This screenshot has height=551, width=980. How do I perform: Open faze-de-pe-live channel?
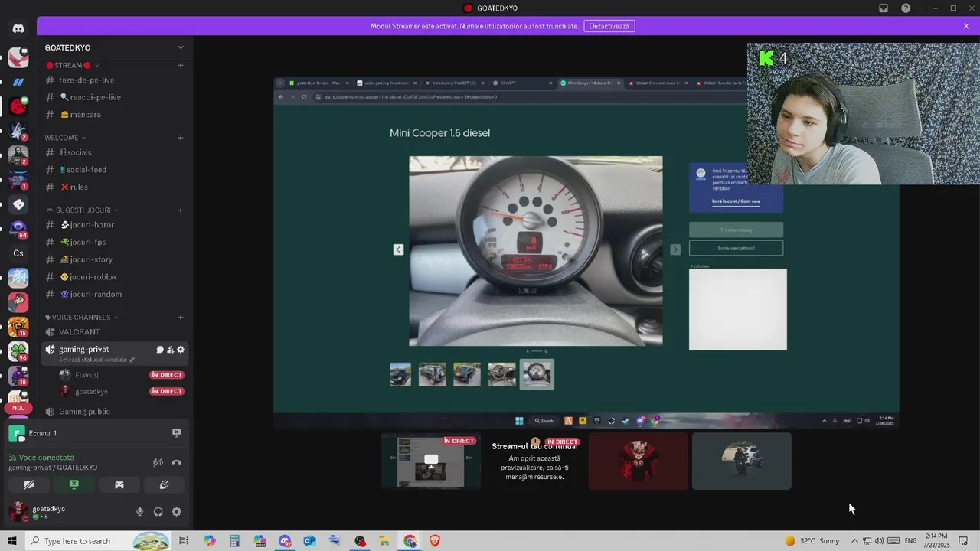[x=115, y=80]
